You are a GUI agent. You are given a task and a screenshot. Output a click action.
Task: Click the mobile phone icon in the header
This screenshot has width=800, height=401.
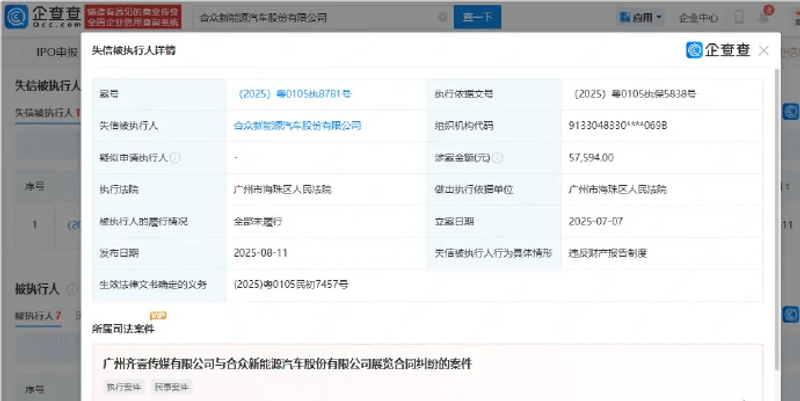click(738, 17)
